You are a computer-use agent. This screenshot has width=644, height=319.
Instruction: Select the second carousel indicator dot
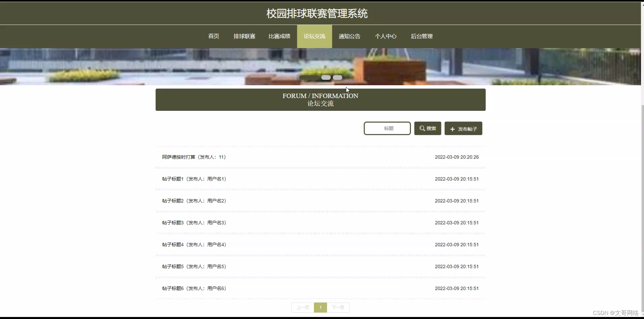326,78
